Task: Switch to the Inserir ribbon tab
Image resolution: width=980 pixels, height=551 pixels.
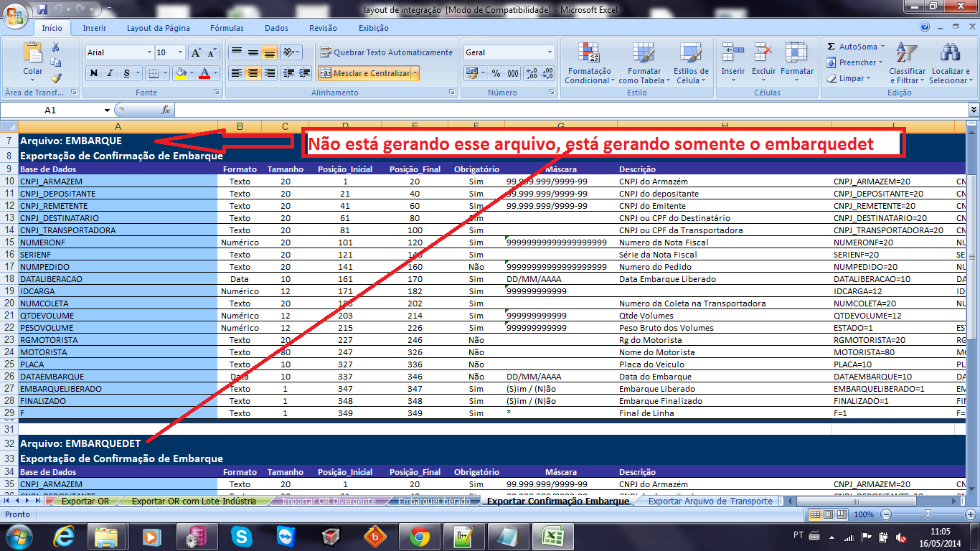Action: (x=95, y=28)
